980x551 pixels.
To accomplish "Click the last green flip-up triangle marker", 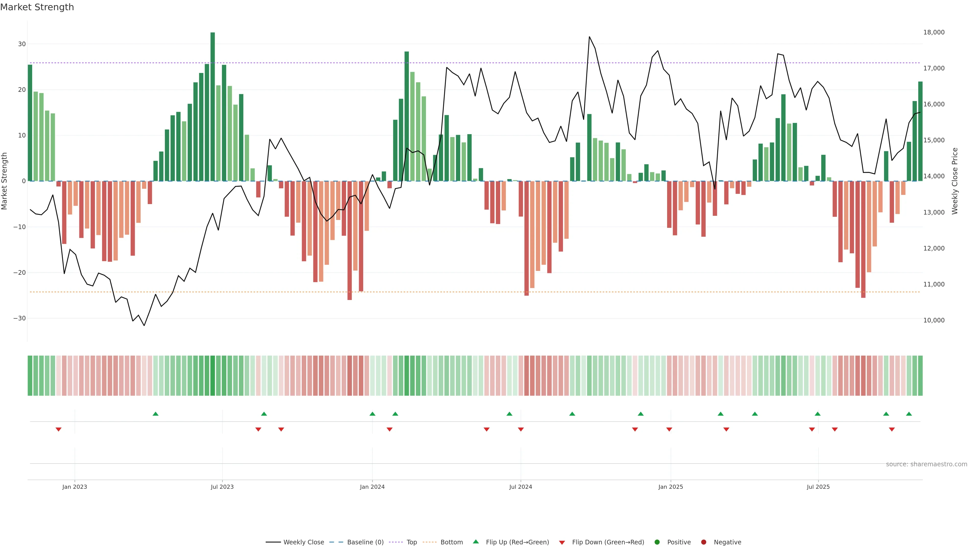I will pyautogui.click(x=909, y=414).
